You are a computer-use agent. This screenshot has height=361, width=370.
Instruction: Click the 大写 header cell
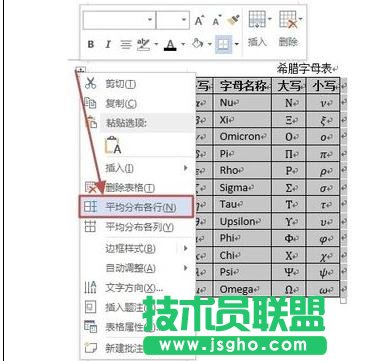click(x=289, y=87)
